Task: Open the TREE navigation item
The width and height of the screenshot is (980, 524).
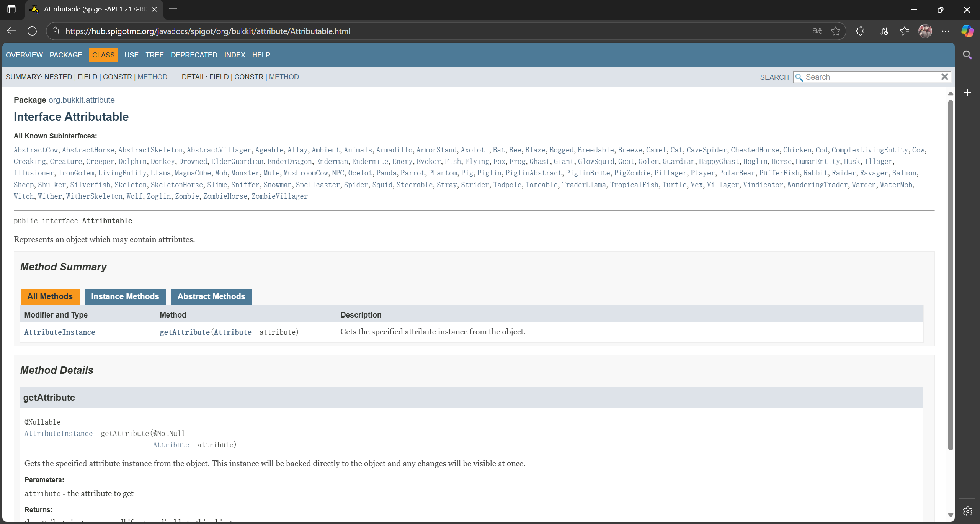Action: click(x=154, y=55)
